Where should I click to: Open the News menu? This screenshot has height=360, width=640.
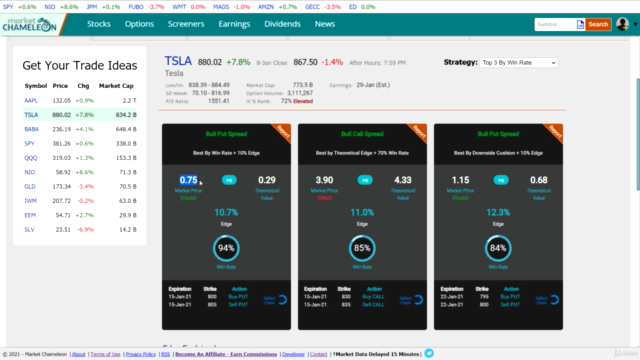click(324, 24)
